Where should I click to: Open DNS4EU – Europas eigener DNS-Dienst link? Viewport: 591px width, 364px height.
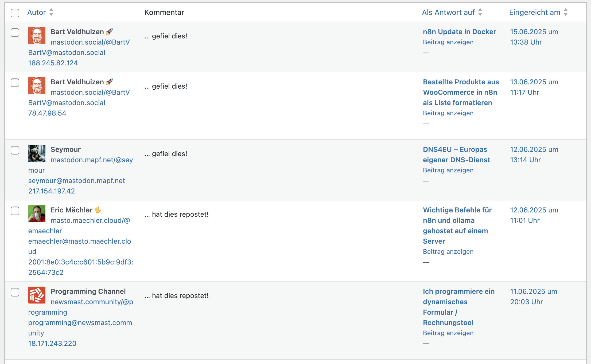(x=456, y=155)
